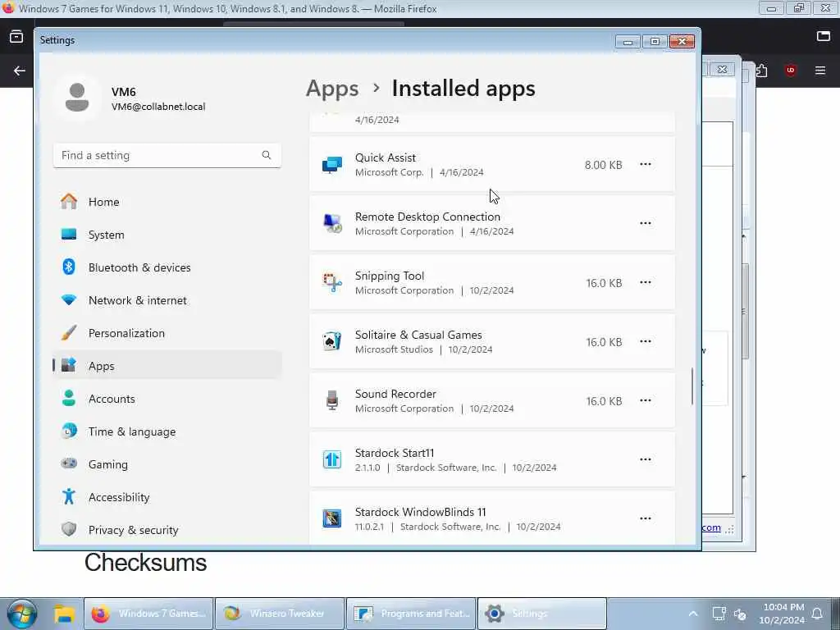840x630 pixels.
Task: Open more options for Quick Assist
Action: click(x=646, y=164)
